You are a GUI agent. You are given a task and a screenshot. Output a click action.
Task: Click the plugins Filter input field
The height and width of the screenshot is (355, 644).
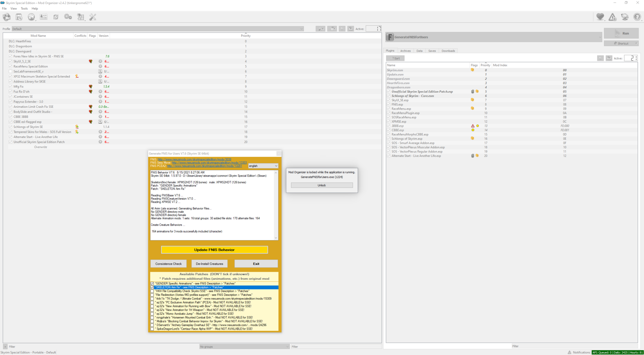pos(574,346)
